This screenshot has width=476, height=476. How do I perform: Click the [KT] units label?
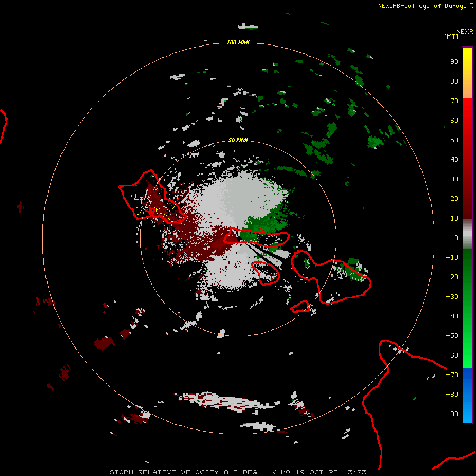(x=451, y=36)
